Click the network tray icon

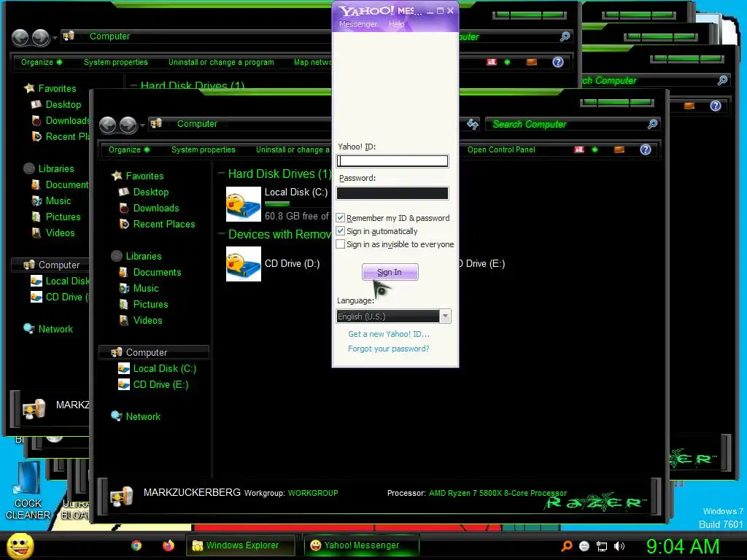pyautogui.click(x=602, y=546)
